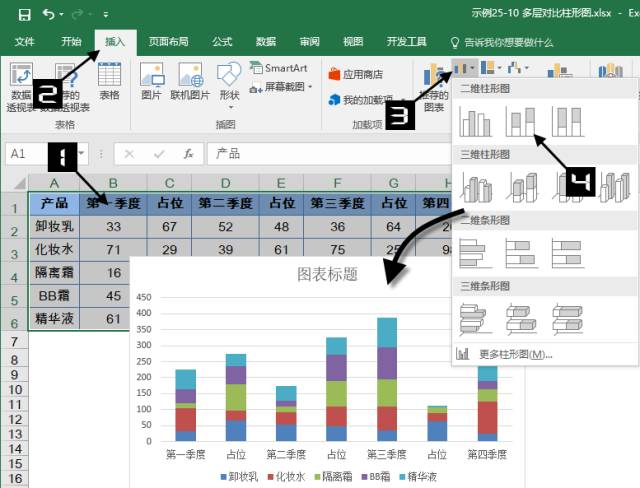Screen dimensions: 640x488
Task: Choose the 2-D 100% stacked column chart
Action: [x=568, y=121]
